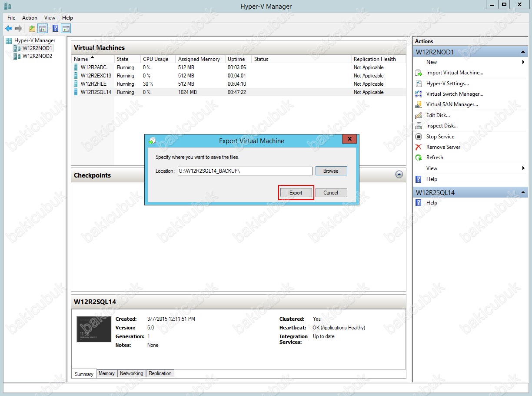This screenshot has width=532, height=396.
Task: Click the Forward arrow in the toolbar
Action: (19, 29)
